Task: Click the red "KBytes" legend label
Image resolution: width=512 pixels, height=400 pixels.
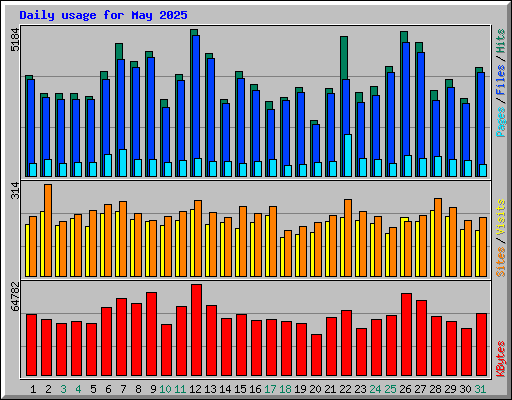Action: [500, 359]
